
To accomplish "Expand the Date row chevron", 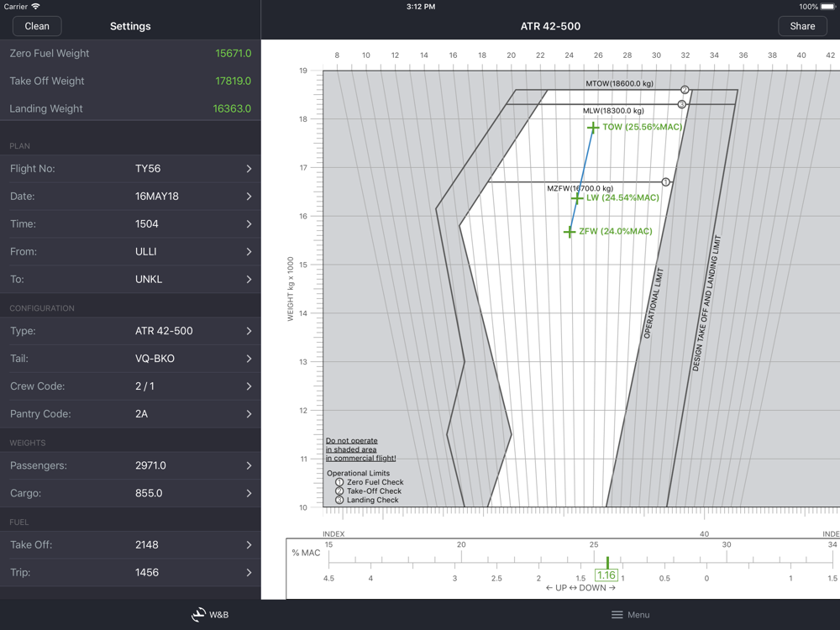I will [x=249, y=197].
